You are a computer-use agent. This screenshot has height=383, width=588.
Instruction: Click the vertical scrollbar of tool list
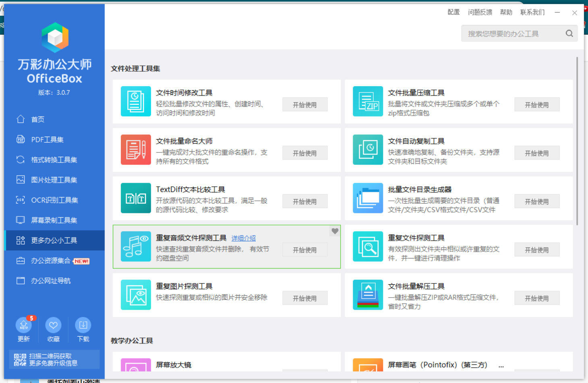[x=577, y=141]
